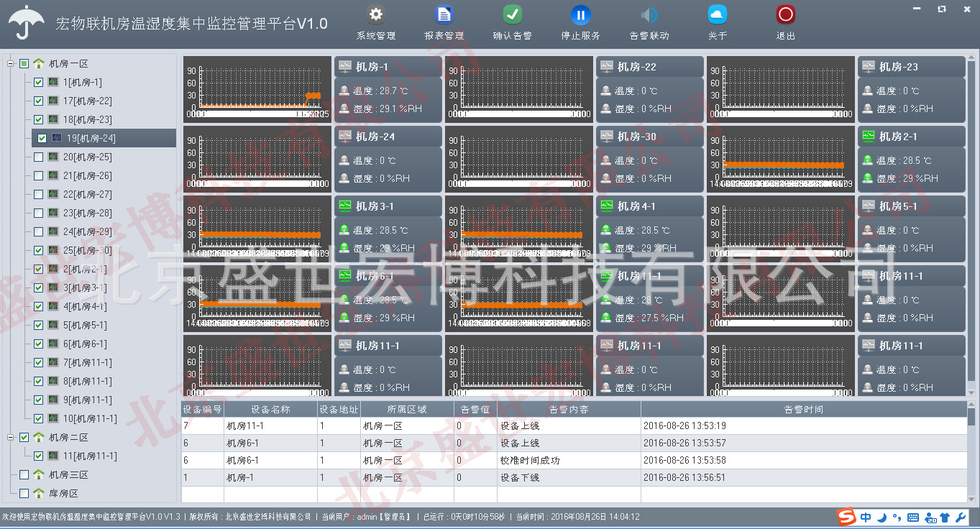Check the 24[机房-29] checkbox

pyautogui.click(x=39, y=231)
